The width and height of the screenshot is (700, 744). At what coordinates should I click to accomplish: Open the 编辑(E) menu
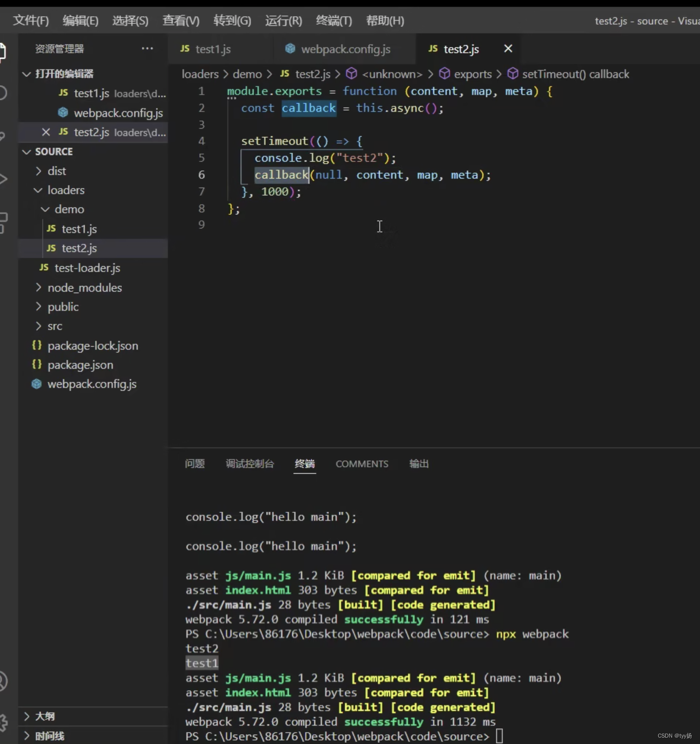tap(81, 21)
